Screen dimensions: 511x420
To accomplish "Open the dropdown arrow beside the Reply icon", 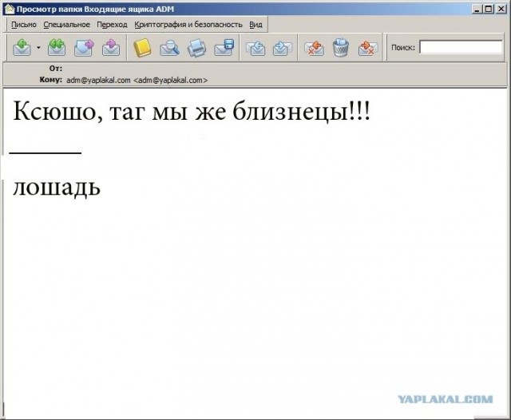I will [x=38, y=48].
